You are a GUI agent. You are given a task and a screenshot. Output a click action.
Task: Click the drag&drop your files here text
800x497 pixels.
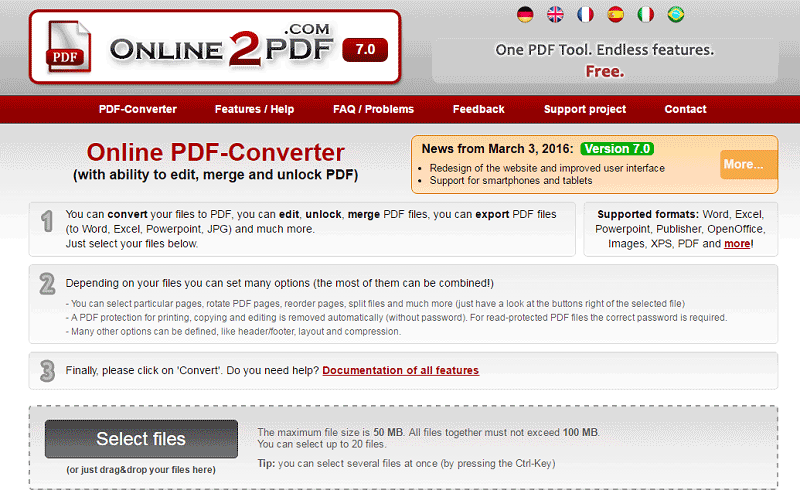pos(141,469)
